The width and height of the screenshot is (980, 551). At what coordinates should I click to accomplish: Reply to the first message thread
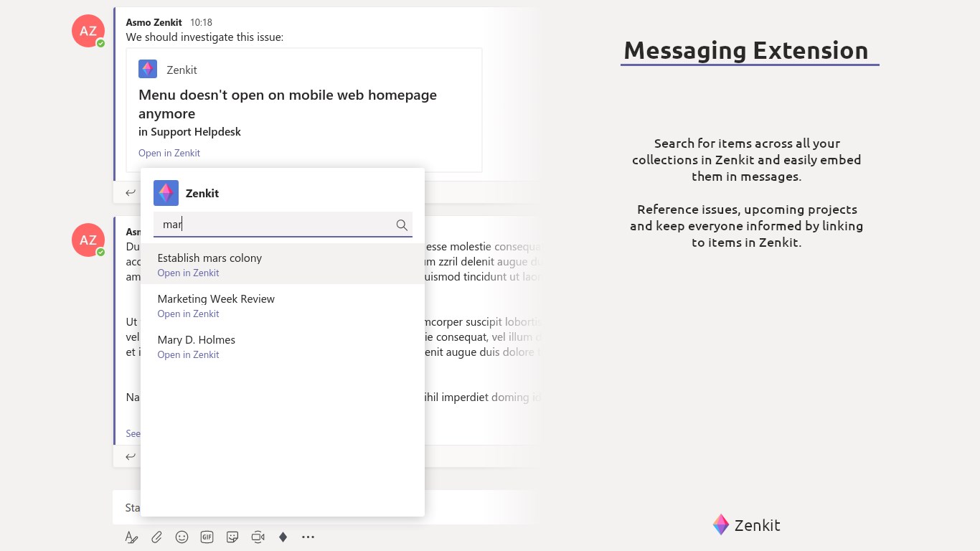click(x=131, y=192)
